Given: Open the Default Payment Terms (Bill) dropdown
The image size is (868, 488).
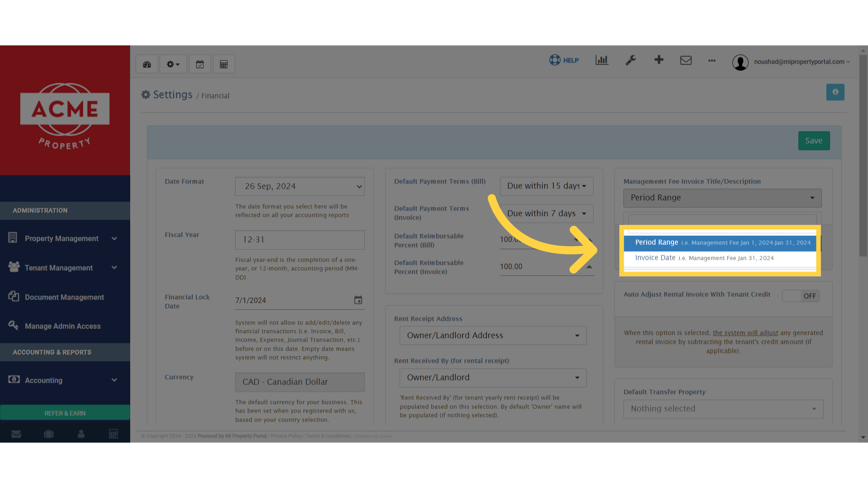Looking at the screenshot, I should coord(546,186).
